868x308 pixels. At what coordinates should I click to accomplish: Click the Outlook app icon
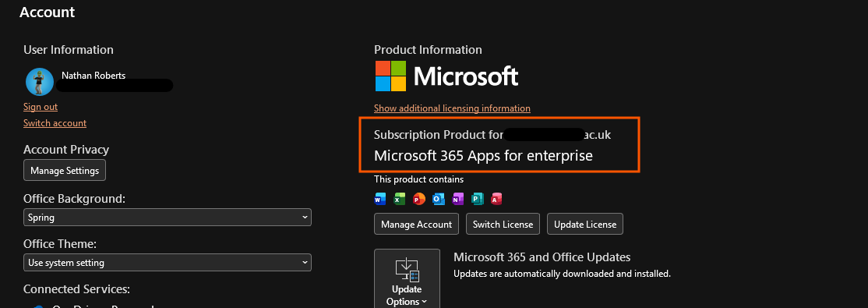(439, 198)
